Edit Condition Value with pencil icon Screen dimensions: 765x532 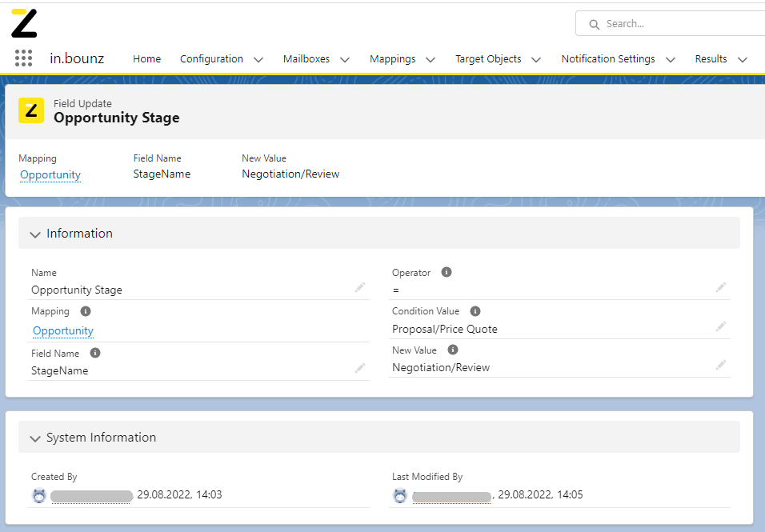pos(721,326)
